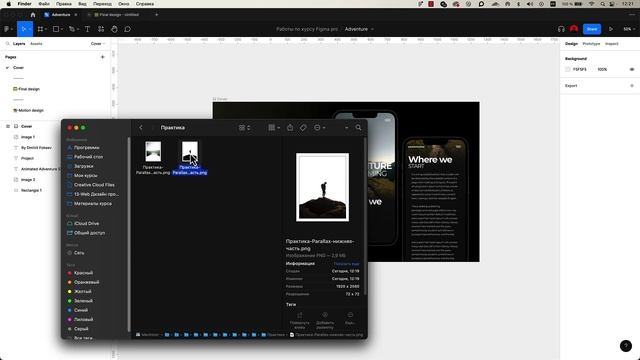Switch to the Prototype tab
This screenshot has width=640, height=360.
coord(591,44)
